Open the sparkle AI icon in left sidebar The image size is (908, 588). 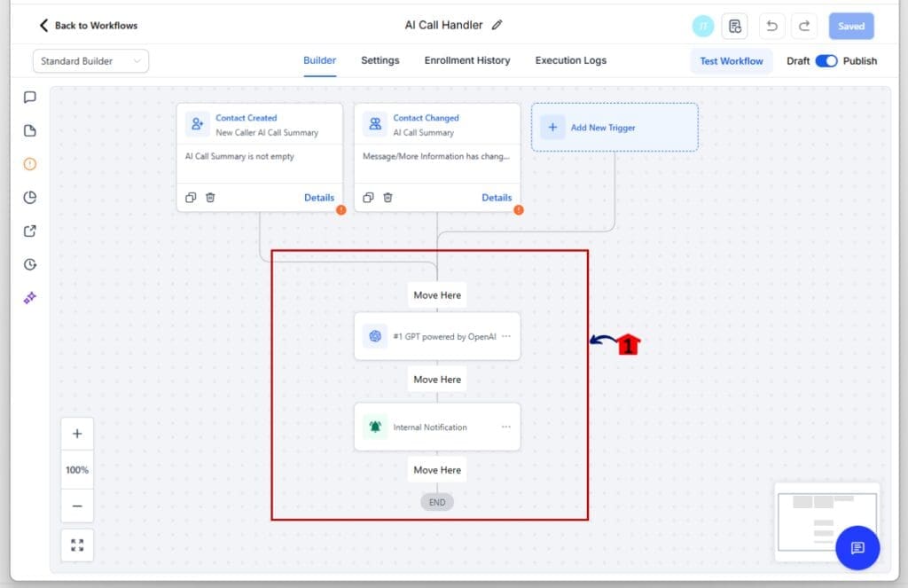30,298
